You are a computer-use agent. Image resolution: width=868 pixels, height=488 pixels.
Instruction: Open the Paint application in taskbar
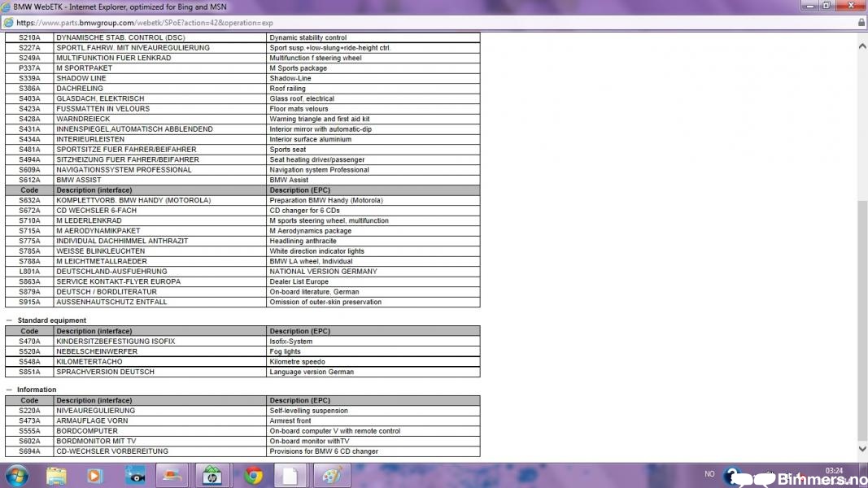(332, 476)
